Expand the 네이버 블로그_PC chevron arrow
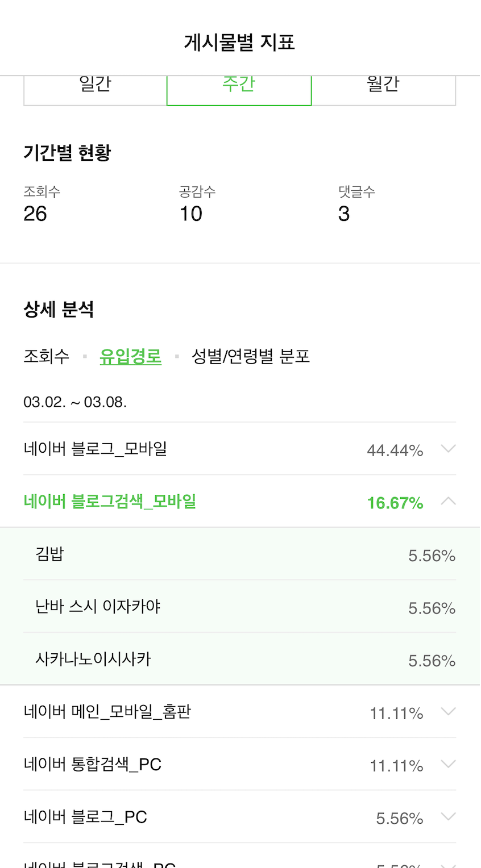Image resolution: width=481 pixels, height=868 pixels. pos(448,817)
